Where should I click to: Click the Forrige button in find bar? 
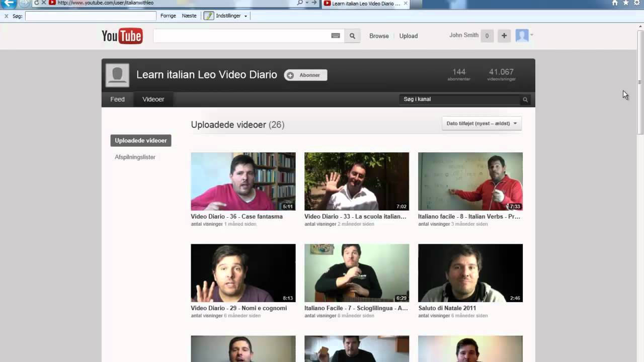click(x=168, y=16)
